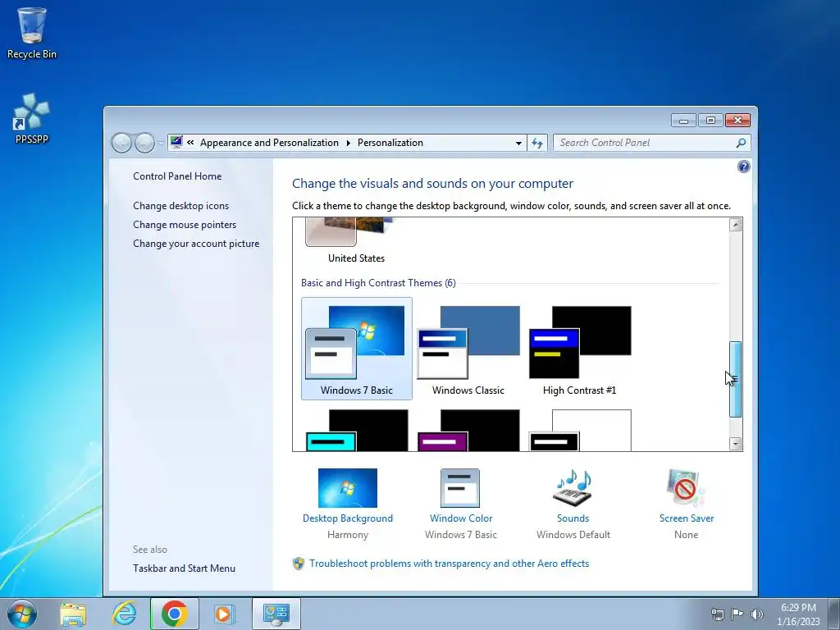This screenshot has height=630, width=840.
Task: Open the Action Center flag icon
Action: click(x=737, y=614)
